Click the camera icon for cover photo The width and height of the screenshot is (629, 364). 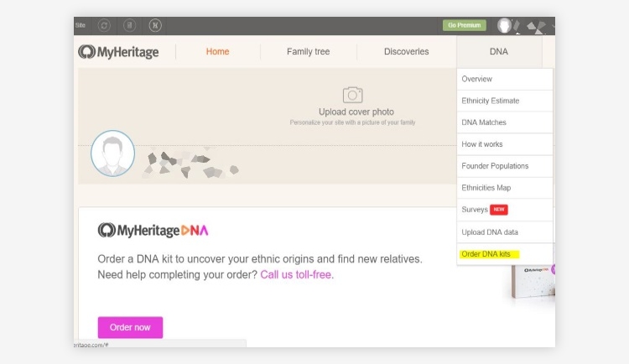point(352,95)
